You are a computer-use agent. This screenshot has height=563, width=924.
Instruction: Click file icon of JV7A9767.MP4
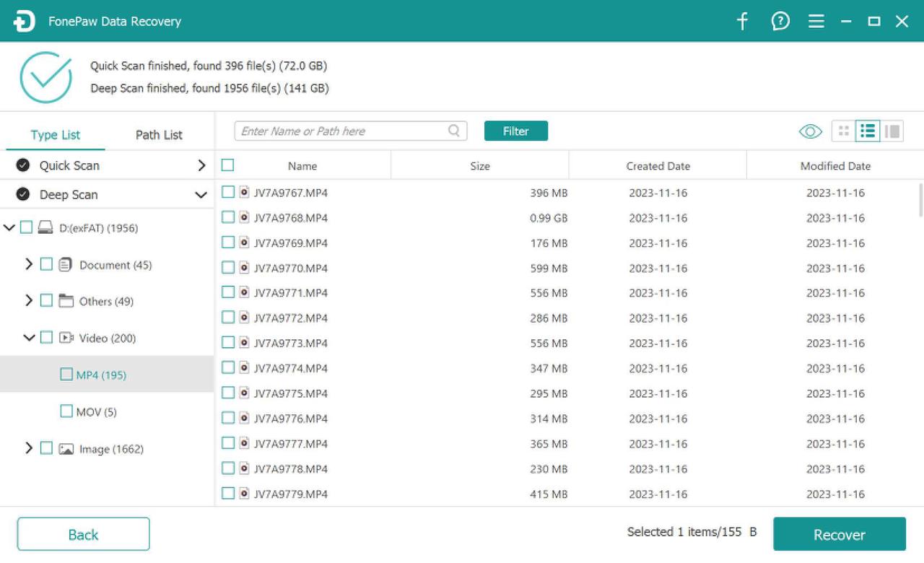click(x=244, y=193)
